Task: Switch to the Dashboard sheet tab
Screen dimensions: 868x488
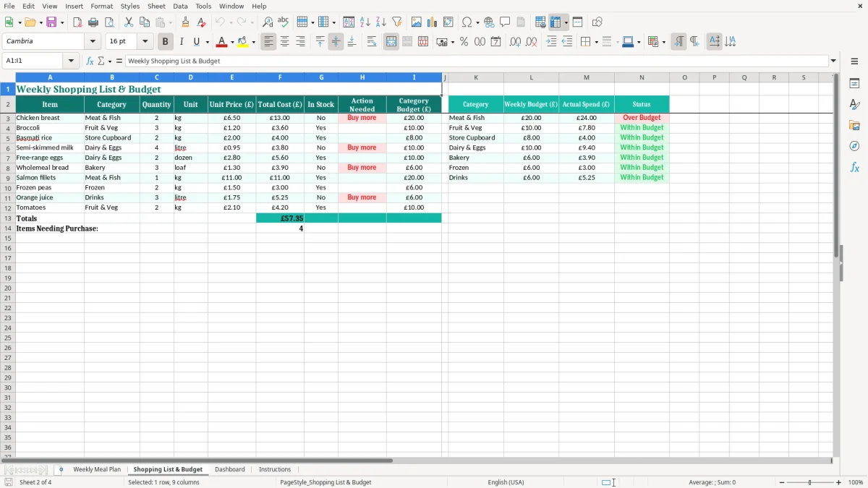Action: tap(230, 469)
